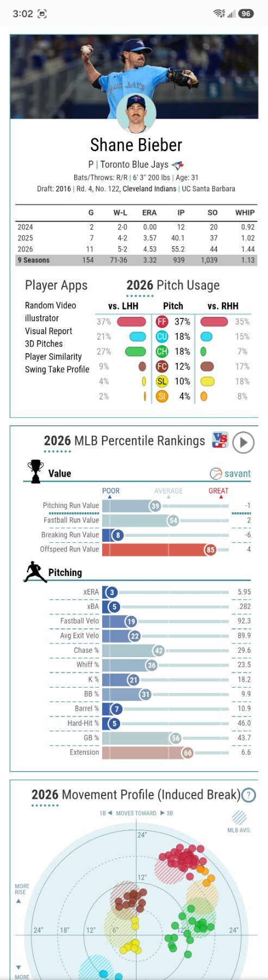Select the 2026 season stats row
Screen dimensions: 268x980
[136, 249]
